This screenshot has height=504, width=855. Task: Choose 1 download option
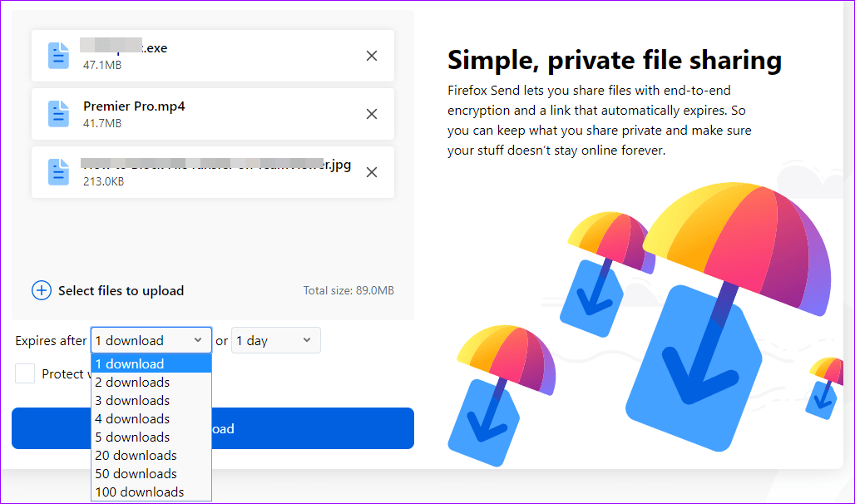pos(151,363)
